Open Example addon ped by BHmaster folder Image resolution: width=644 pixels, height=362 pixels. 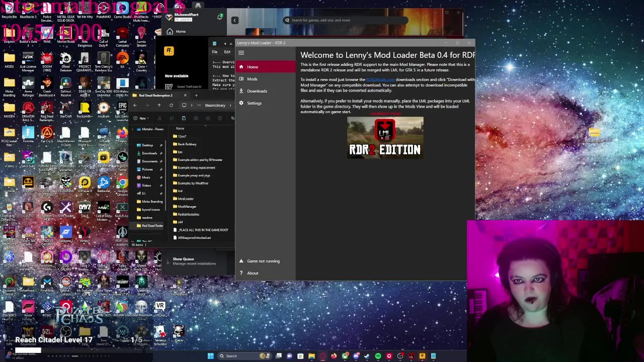198,160
